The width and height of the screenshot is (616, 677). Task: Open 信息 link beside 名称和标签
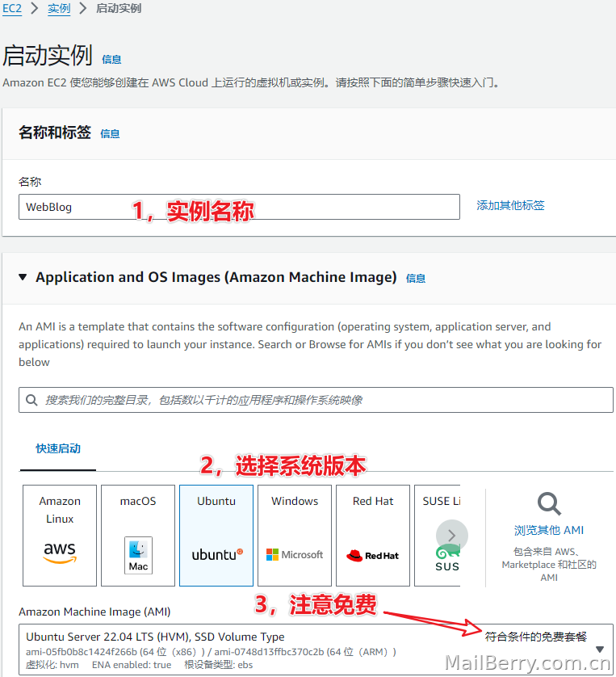[110, 134]
